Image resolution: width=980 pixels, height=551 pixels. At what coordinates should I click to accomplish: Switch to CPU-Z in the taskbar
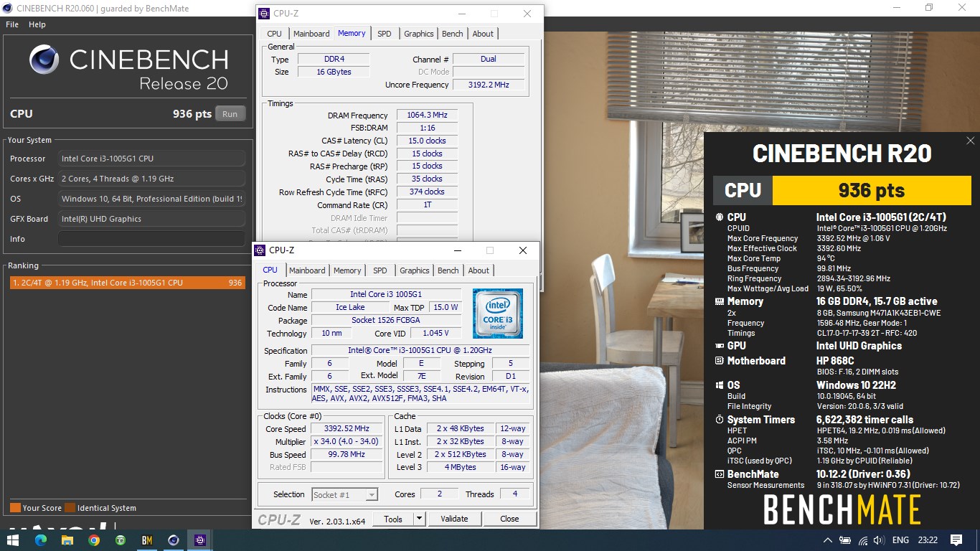pyautogui.click(x=200, y=540)
